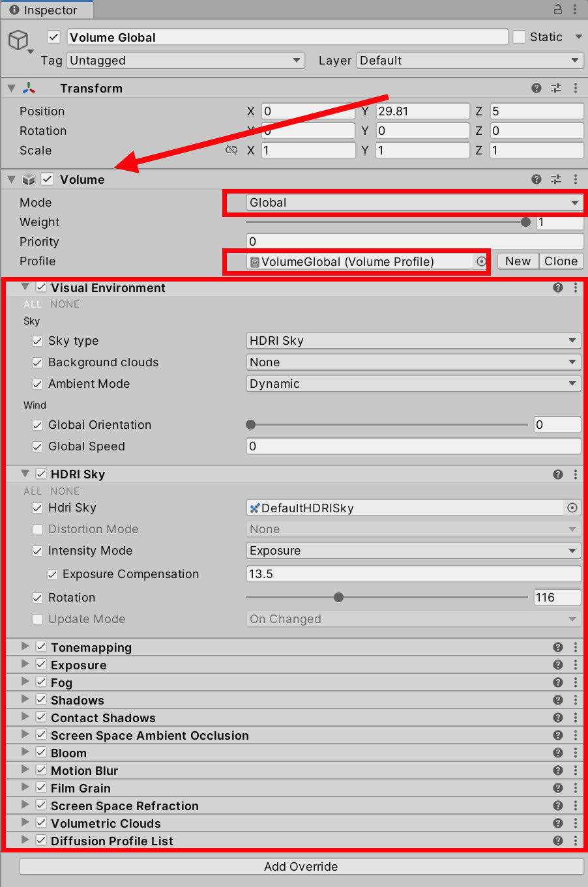Screen dimensions: 588x887
Task: Open Volume component more-options menu
Action: [576, 179]
